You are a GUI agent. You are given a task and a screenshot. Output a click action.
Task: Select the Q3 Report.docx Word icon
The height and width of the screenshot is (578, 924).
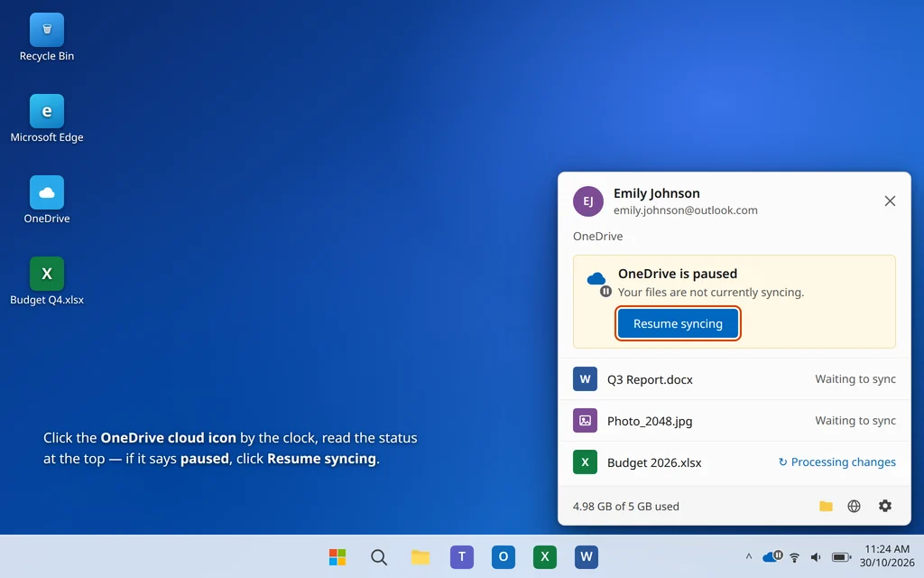tap(585, 379)
